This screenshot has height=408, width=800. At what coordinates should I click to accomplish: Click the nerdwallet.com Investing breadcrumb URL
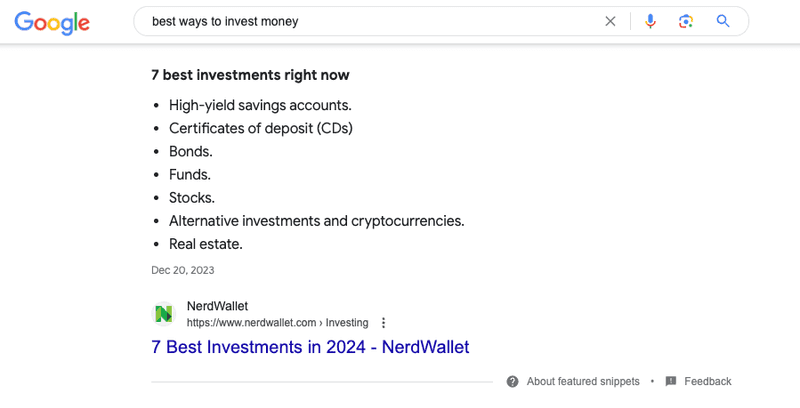pyautogui.click(x=277, y=323)
